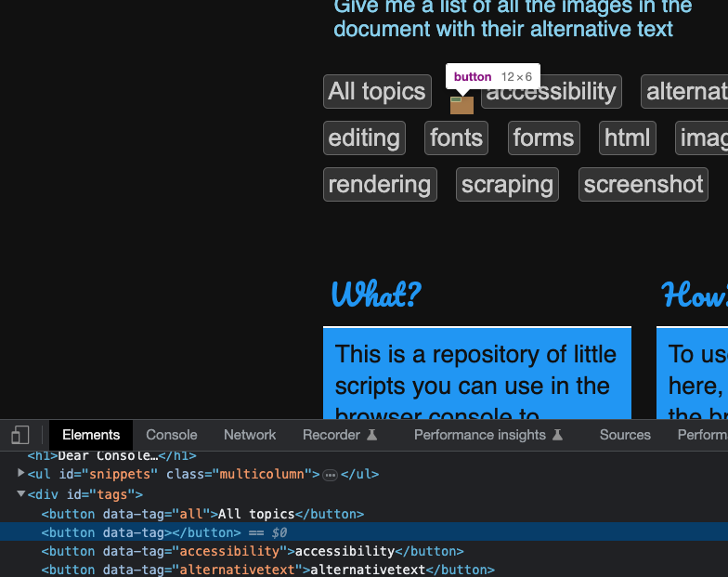728x577 pixels.
Task: Select the scraping tag button
Action: [507, 184]
